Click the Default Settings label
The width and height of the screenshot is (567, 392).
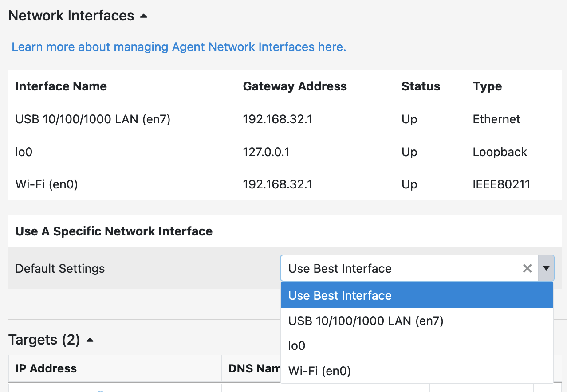pyautogui.click(x=59, y=268)
